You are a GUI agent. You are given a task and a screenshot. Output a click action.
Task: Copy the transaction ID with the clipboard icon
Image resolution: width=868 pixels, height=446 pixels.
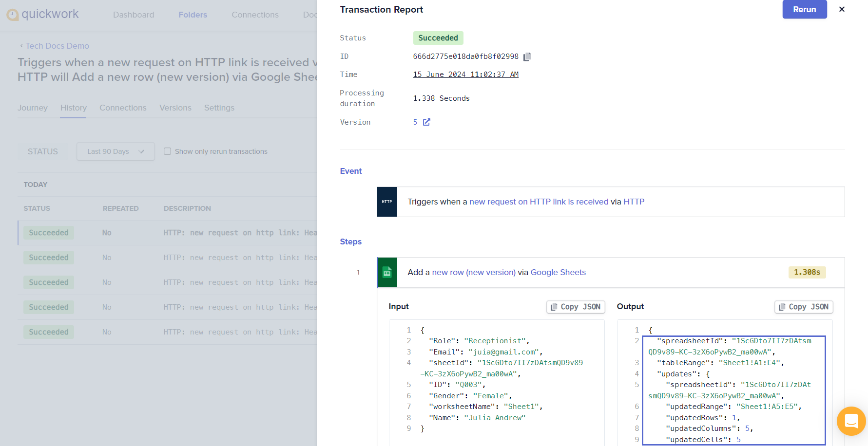pos(527,56)
